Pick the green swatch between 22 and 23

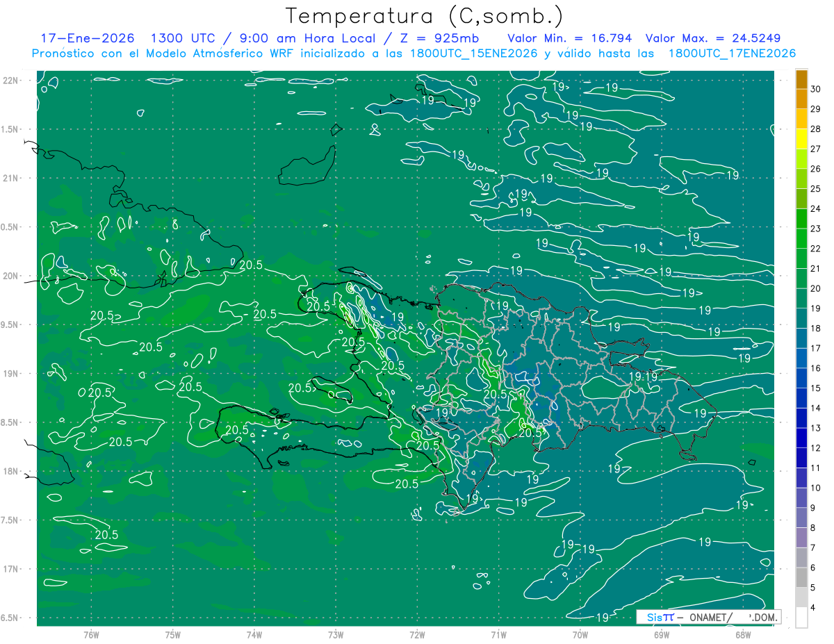tap(801, 239)
